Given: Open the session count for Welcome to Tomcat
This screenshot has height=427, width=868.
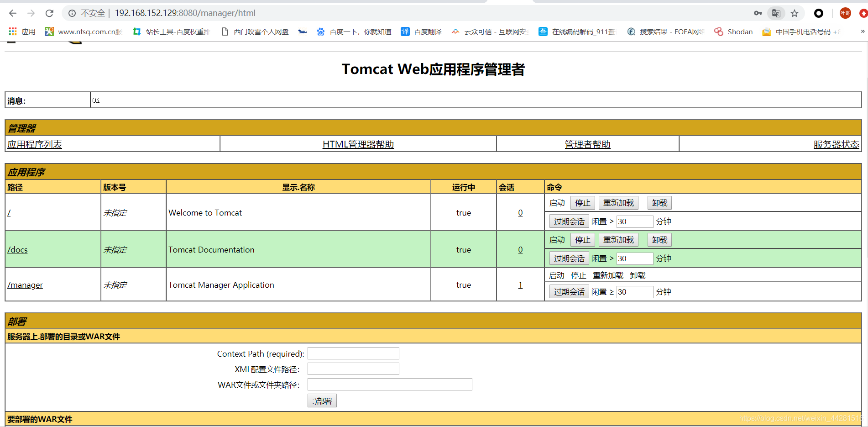Looking at the screenshot, I should [x=520, y=213].
